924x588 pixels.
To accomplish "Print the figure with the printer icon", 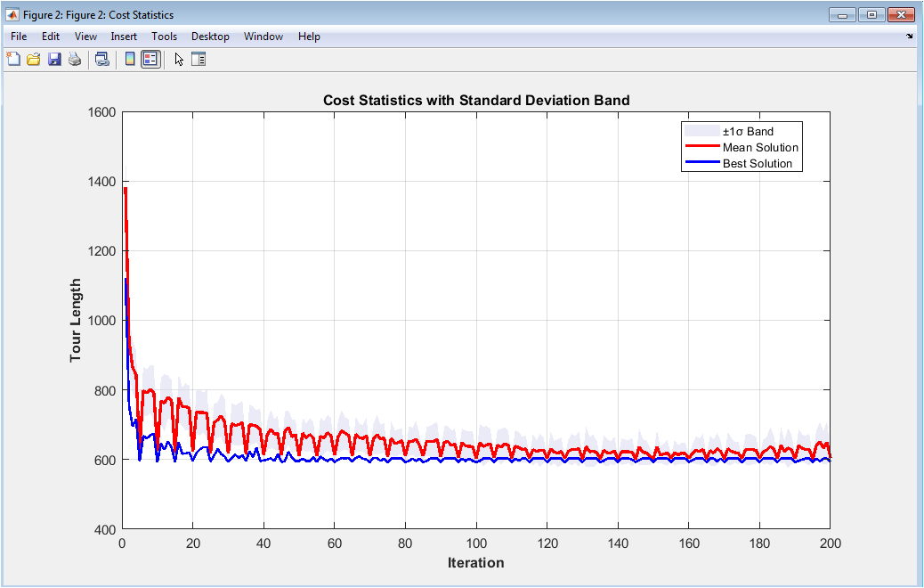I will [75, 60].
